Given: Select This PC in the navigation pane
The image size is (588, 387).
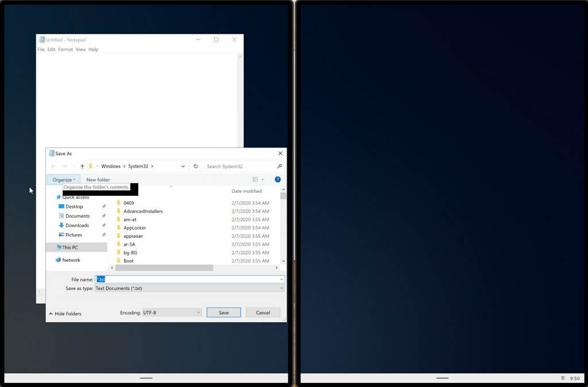Looking at the screenshot, I should [76, 247].
